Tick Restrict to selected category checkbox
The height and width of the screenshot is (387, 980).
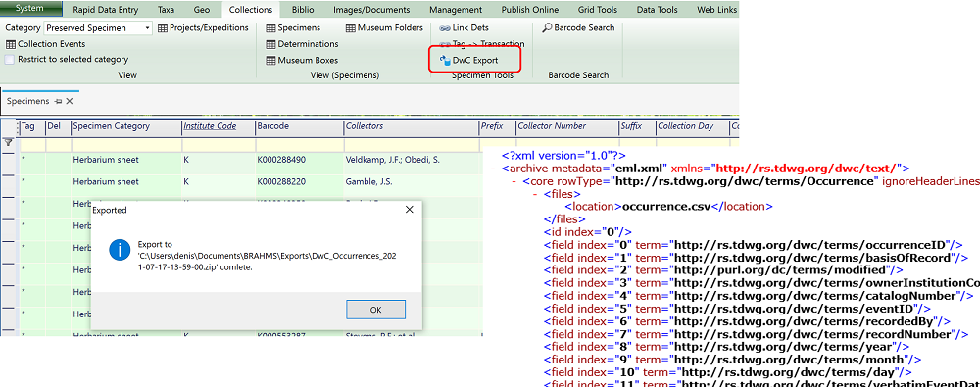[10, 60]
